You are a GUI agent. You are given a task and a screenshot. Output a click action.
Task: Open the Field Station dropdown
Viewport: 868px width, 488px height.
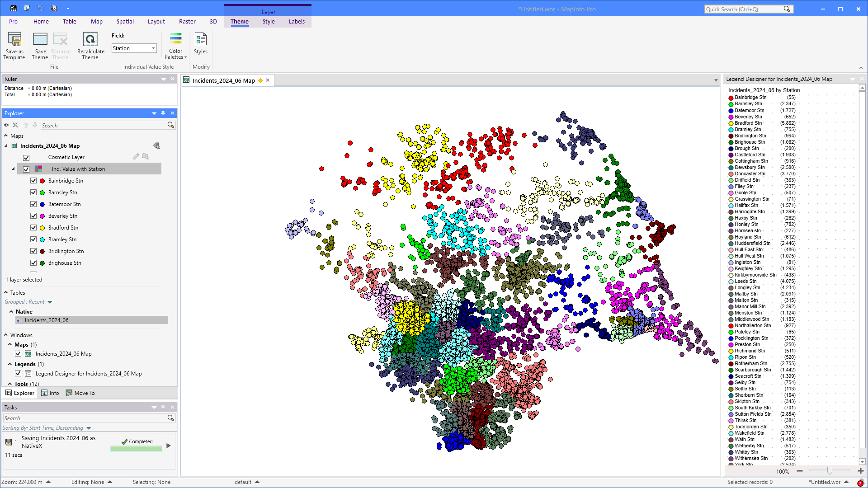(x=153, y=48)
